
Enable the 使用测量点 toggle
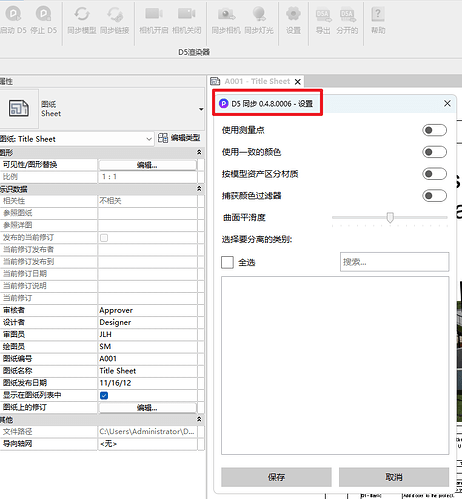(434, 130)
